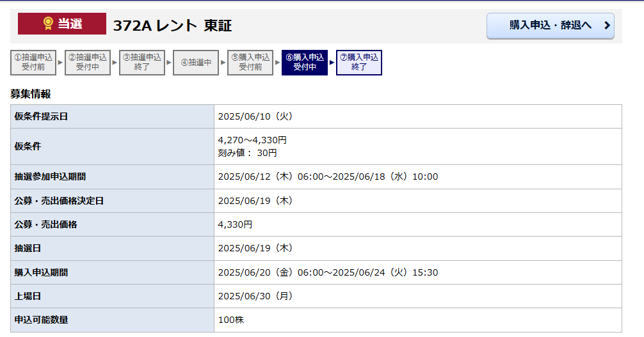Select the period 2025/06/12（木）06:00～2025/06/18（水）10:00
Screen dimensions: 644x337
click(328, 177)
